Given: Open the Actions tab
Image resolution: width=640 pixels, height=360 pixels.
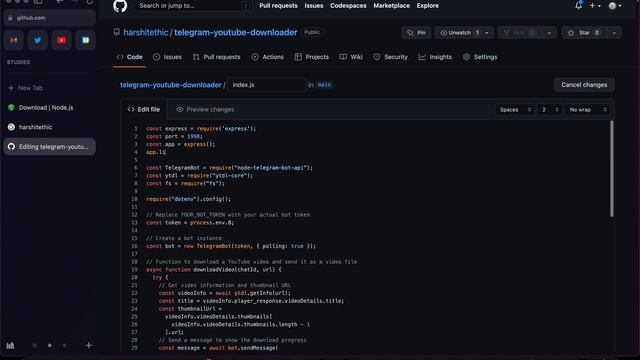Looking at the screenshot, I should click(x=268, y=57).
